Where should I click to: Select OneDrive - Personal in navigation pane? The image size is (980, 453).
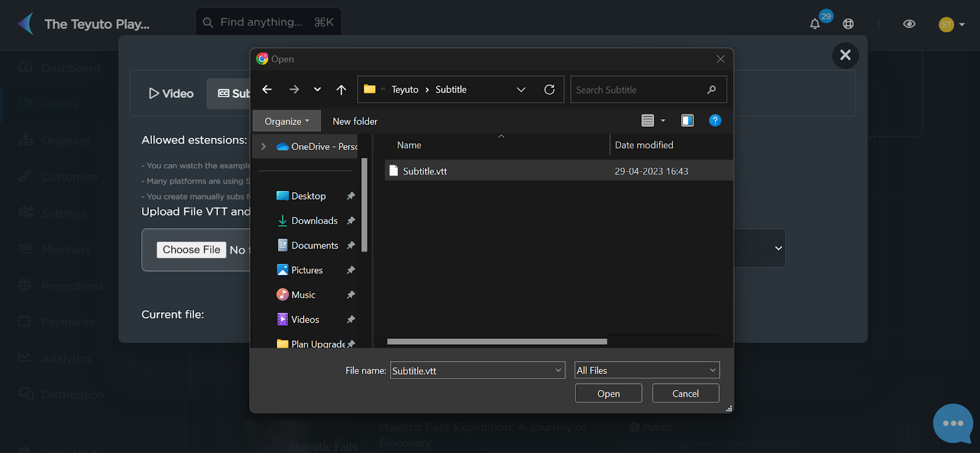(x=317, y=146)
